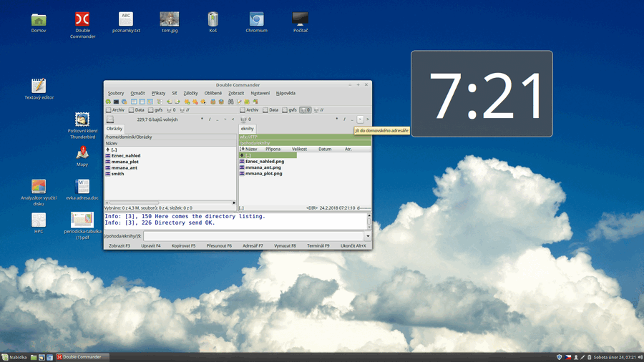Open Chromium from the desktop
644x362 pixels.
tap(256, 19)
